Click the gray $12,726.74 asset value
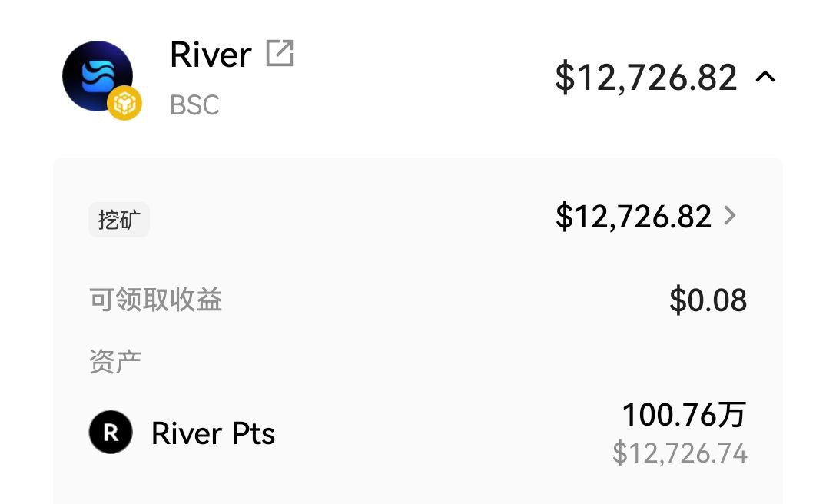This screenshot has height=504, width=836. (x=679, y=453)
